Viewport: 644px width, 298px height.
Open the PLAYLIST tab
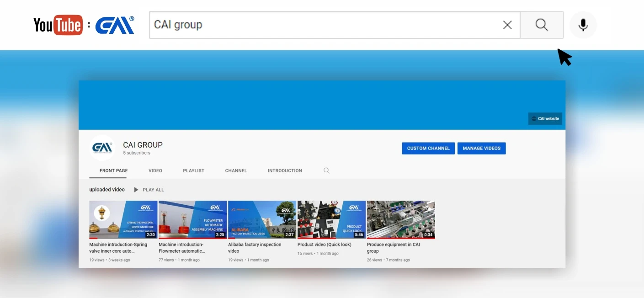click(x=193, y=170)
